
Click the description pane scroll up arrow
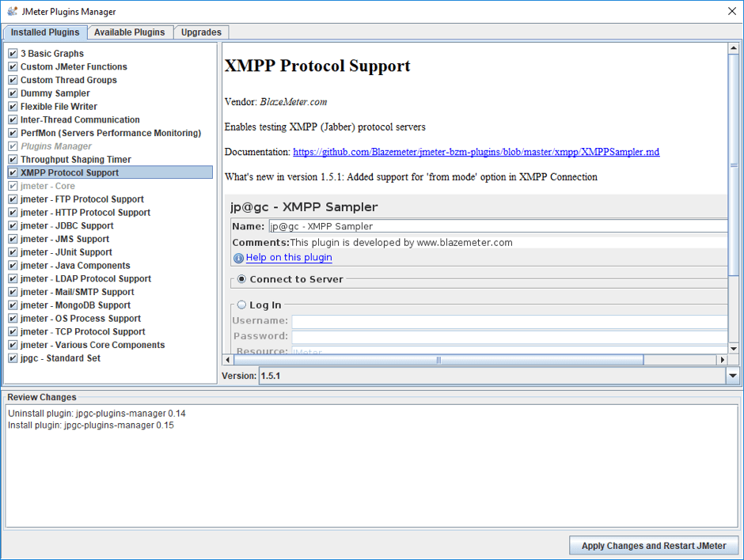click(x=734, y=48)
